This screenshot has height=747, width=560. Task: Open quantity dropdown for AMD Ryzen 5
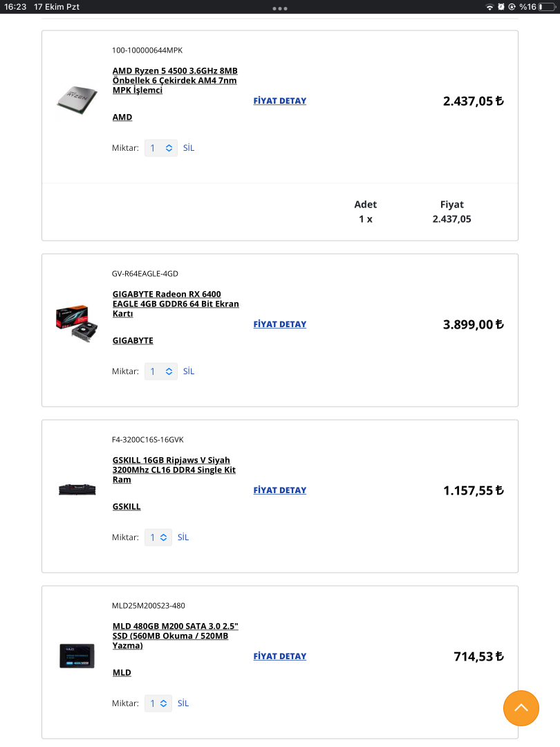coord(160,148)
